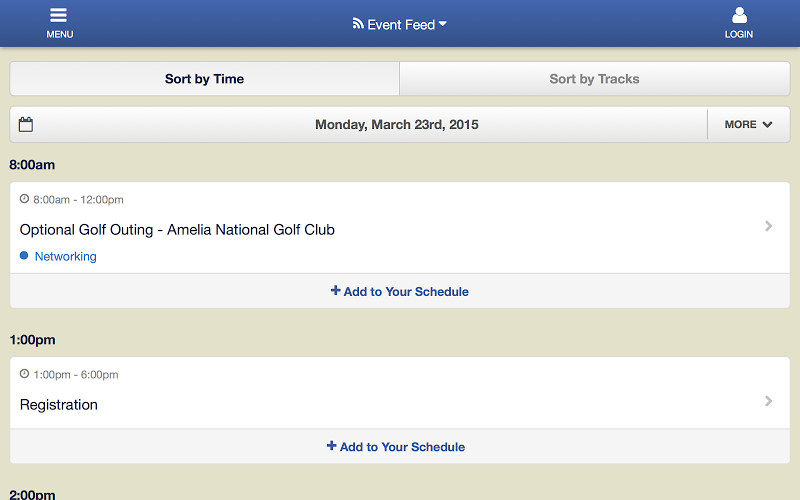Click the RSS feed icon beside Event Feed

tap(358, 23)
